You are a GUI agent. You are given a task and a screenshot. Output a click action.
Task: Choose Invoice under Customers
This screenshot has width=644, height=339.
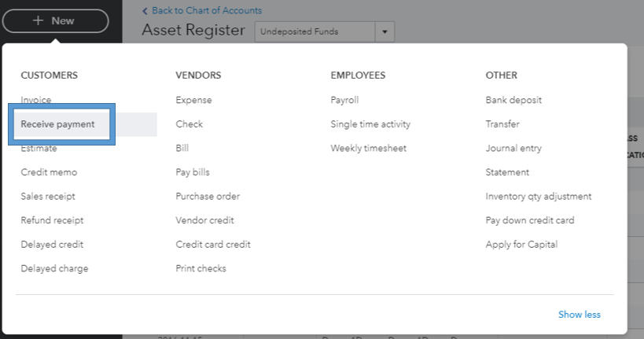pyautogui.click(x=36, y=100)
